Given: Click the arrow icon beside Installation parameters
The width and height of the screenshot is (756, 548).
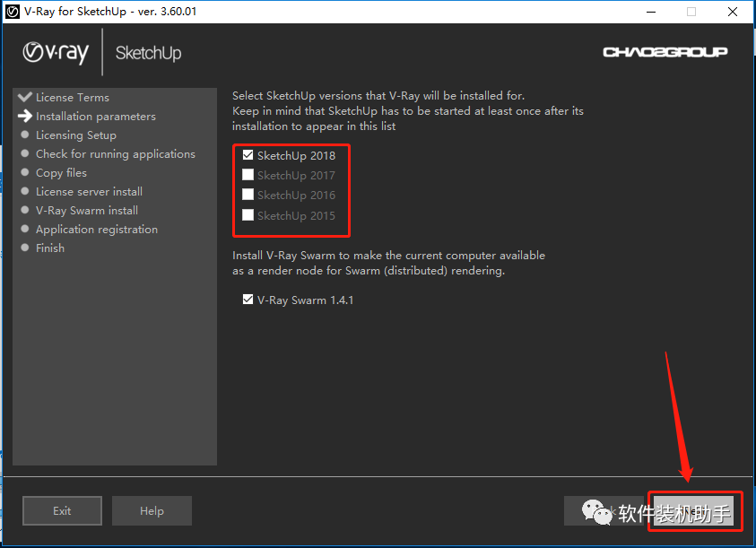Looking at the screenshot, I should (x=25, y=116).
